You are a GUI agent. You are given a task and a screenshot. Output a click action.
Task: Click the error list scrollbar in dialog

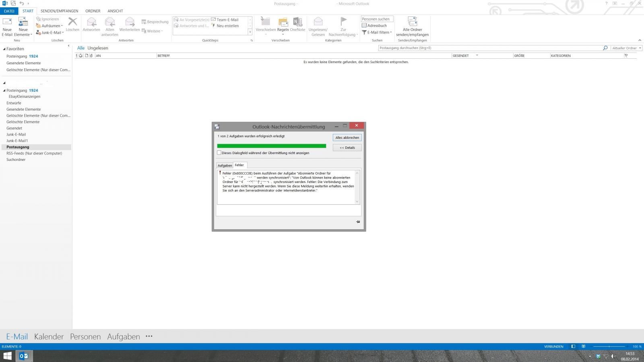[x=357, y=187]
